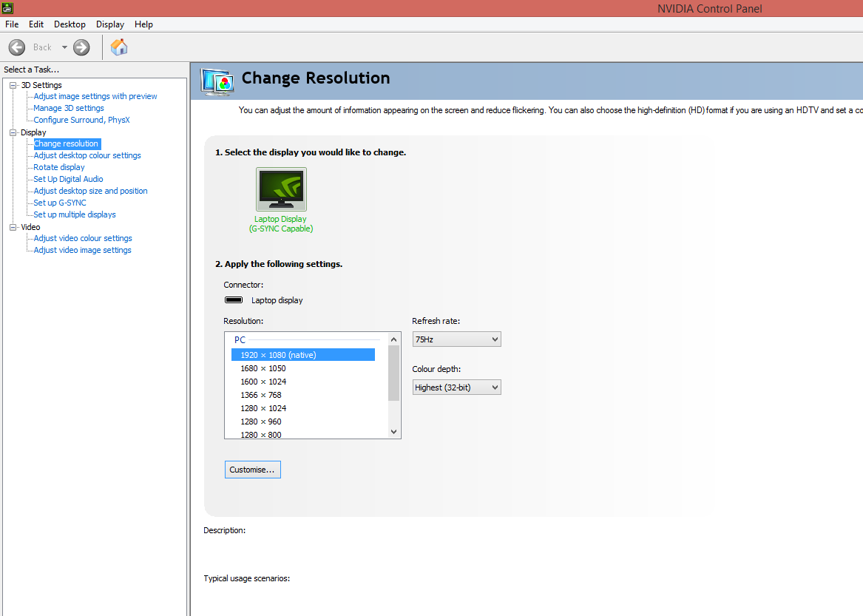Viewport: 863px width, 616px height.
Task: Click the Customise... button
Action: [253, 470]
